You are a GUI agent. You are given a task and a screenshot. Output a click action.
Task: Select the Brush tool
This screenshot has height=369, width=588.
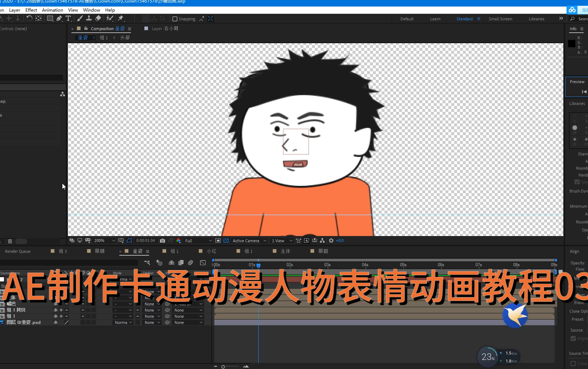coord(79,19)
